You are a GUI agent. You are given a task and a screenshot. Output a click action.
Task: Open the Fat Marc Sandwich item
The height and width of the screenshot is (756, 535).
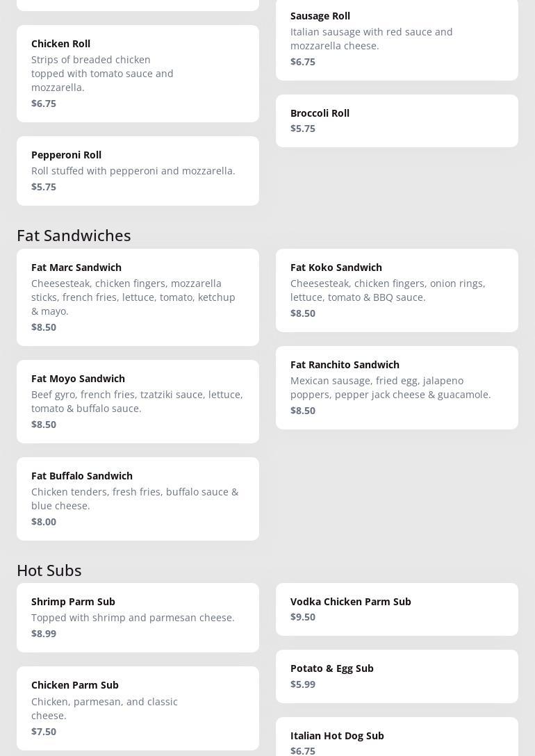138,297
